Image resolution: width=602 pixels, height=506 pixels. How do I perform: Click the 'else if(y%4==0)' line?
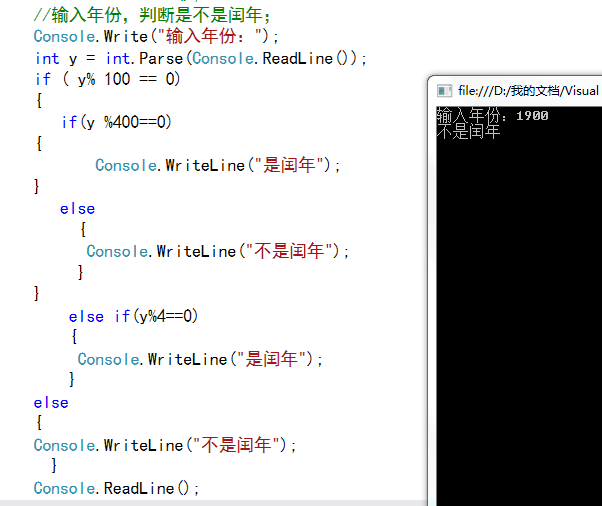(133, 317)
